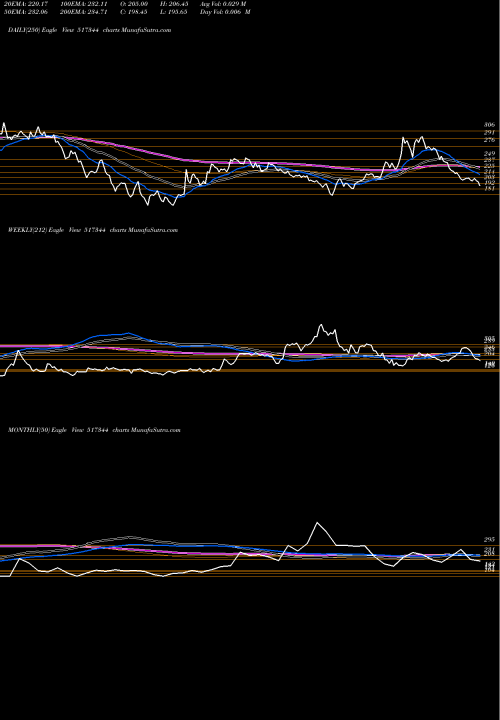This screenshot has height=720, width=500.
Task: Click the low price L: 195.65
Action: [x=175, y=12]
